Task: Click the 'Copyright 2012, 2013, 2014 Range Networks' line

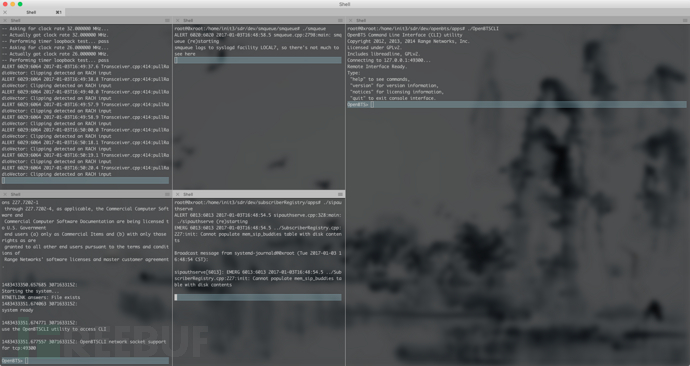Action: click(x=408, y=41)
